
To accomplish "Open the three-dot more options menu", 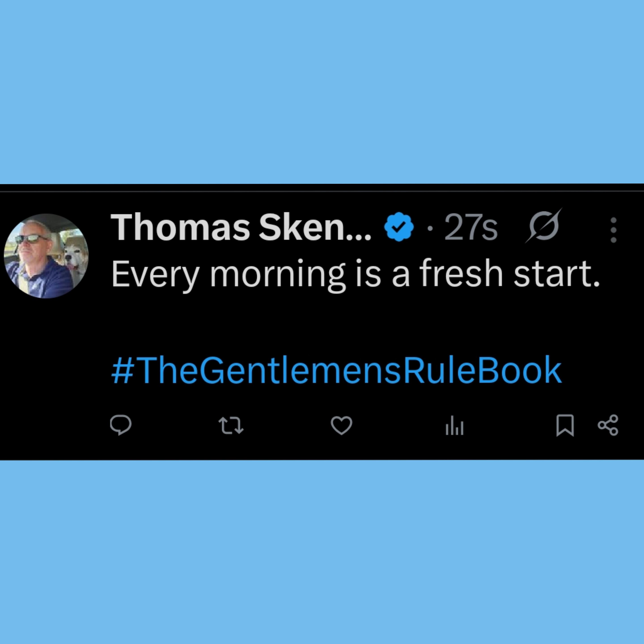I will coord(614,230).
